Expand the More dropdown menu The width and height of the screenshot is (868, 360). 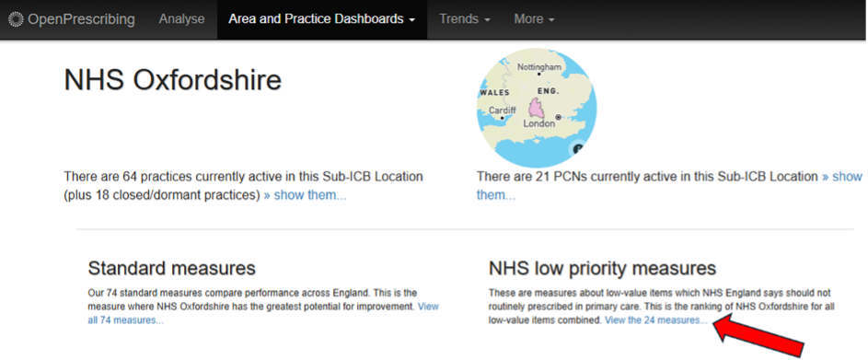[534, 18]
